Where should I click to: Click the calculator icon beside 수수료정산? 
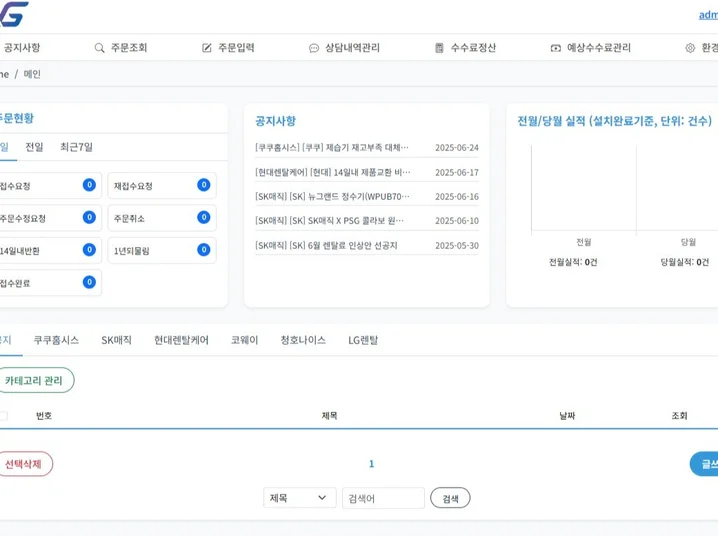(439, 48)
